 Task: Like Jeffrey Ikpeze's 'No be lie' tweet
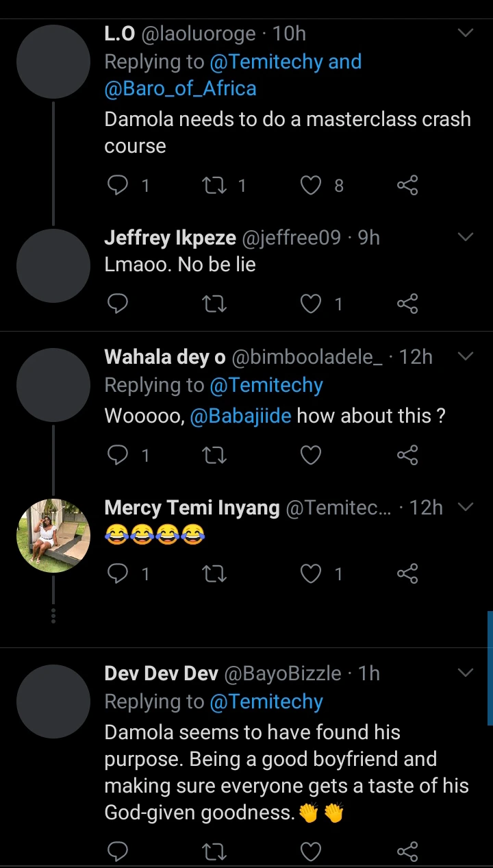click(312, 303)
